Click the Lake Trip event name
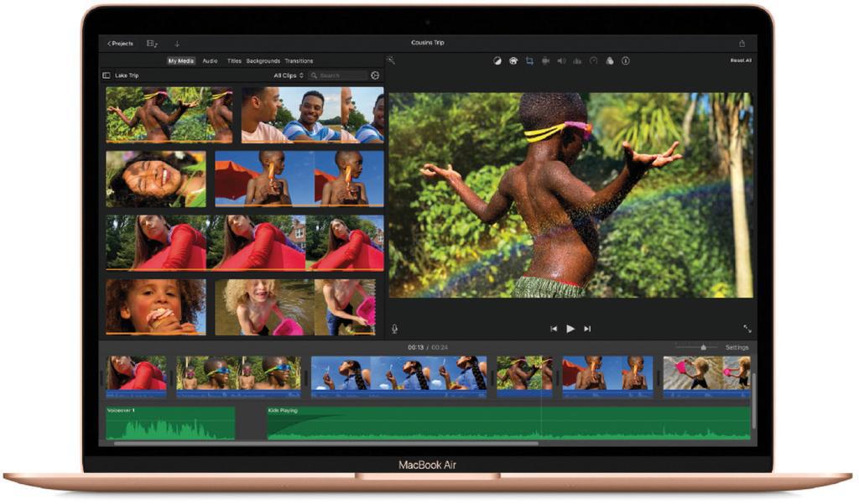 pos(127,75)
